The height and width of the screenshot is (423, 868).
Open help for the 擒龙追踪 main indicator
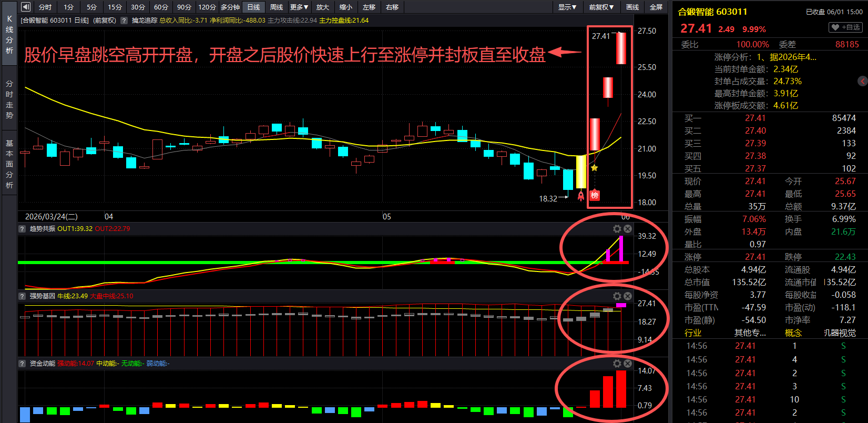(124, 21)
